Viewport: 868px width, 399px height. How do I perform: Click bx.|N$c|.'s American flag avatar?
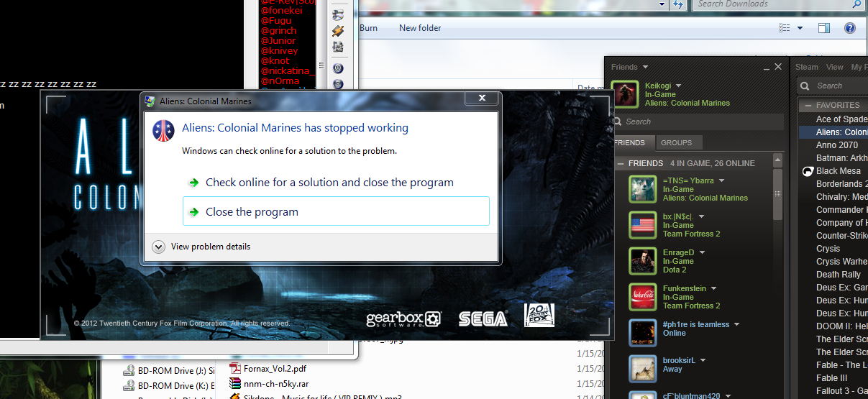[642, 225]
